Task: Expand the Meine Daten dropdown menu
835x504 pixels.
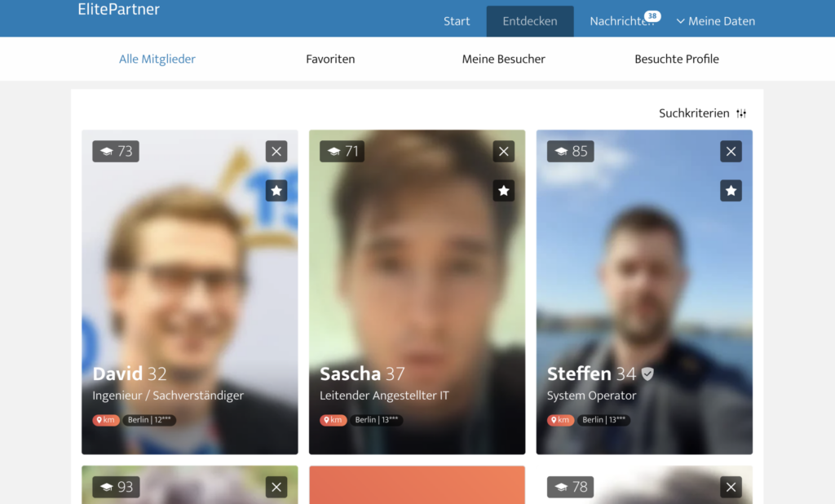Action: click(716, 21)
